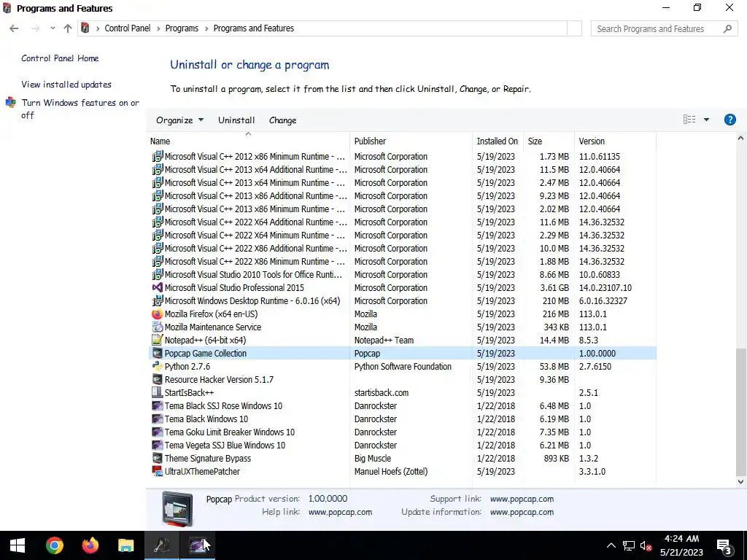This screenshot has height=560, width=747.
Task: Click the 3.61 GB size value
Action: 554,287
